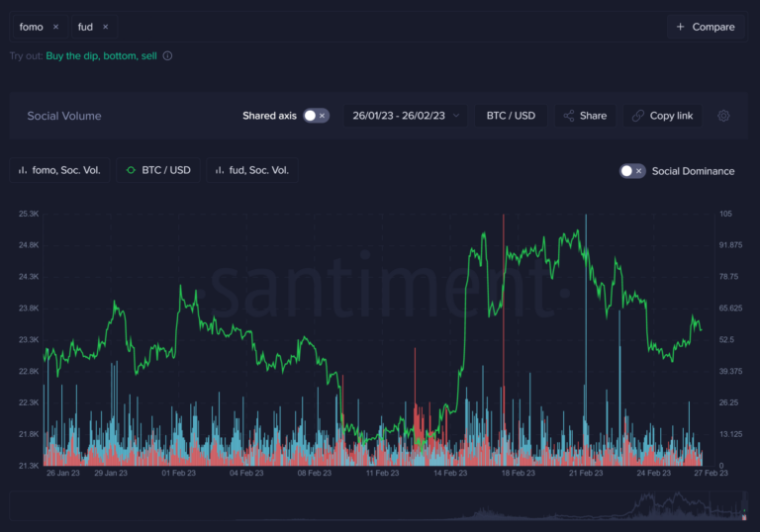Toggle the Shared axis switch

tap(316, 116)
